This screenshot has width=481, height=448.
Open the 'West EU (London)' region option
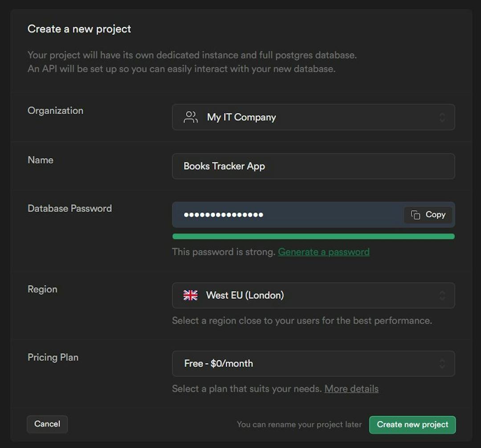tap(245, 295)
